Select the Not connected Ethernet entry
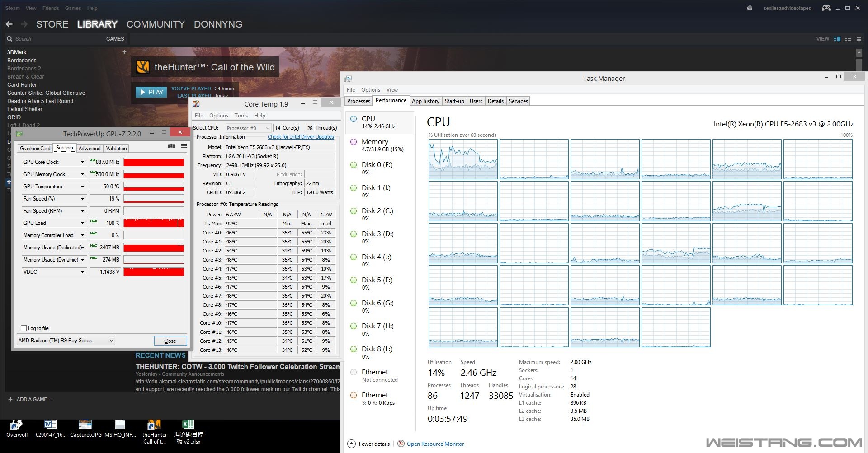 380,376
